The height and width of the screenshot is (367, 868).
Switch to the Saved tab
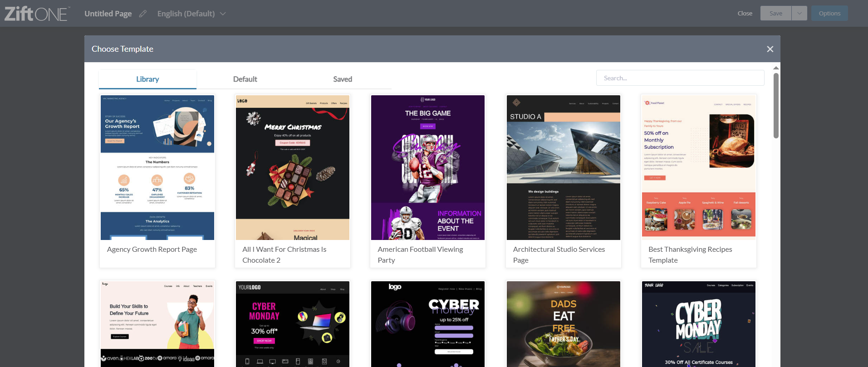[343, 79]
